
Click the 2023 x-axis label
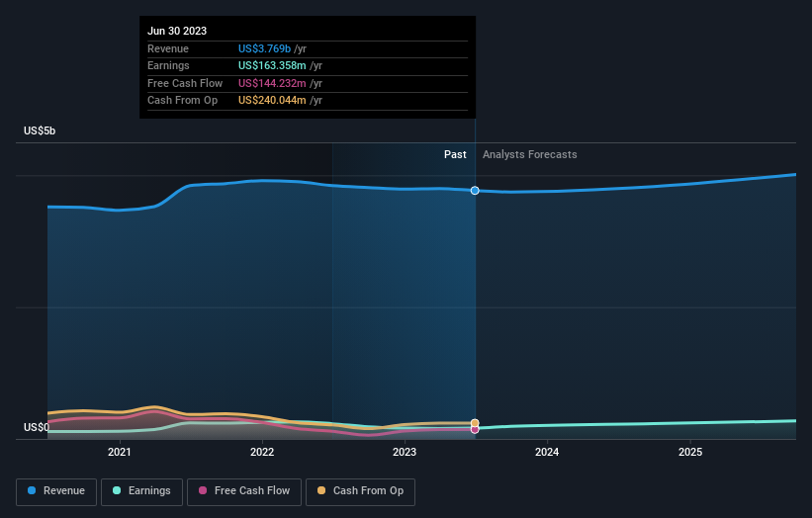(405, 452)
